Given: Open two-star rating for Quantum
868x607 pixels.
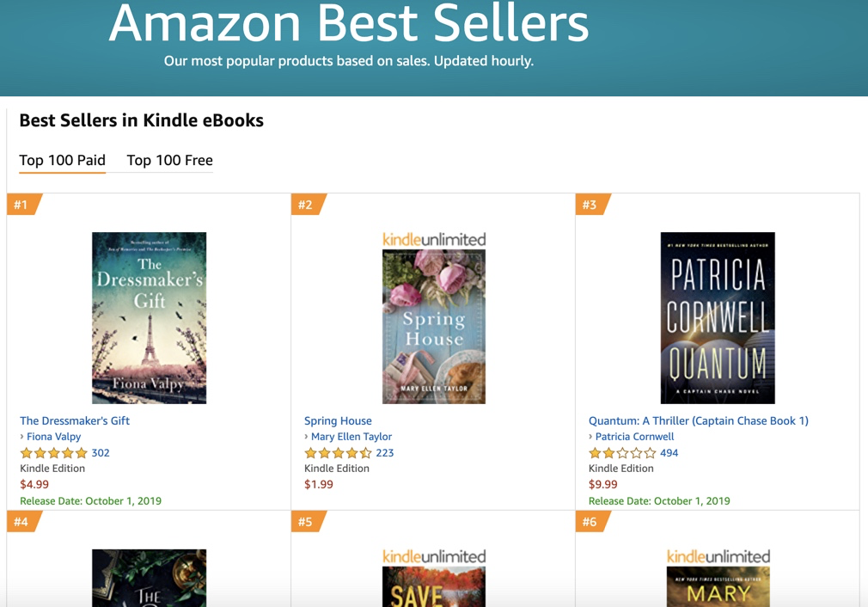Looking at the screenshot, I should (622, 453).
